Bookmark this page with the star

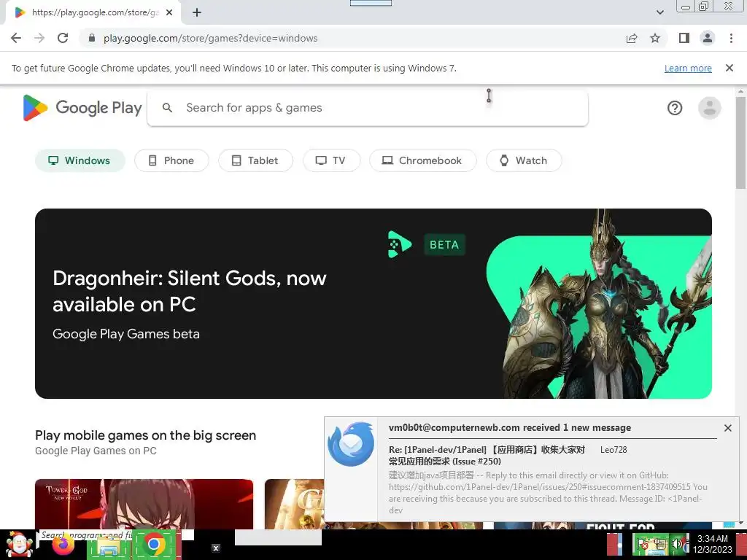[x=655, y=38]
